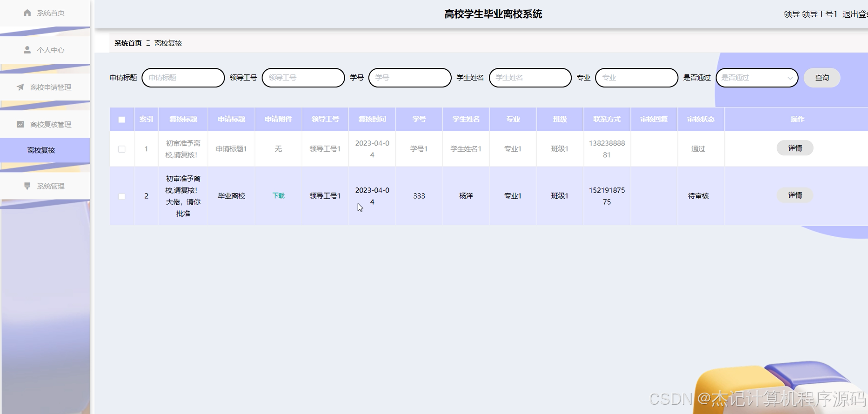Focus the 学生姓名 input field
This screenshot has width=868, height=414.
[530, 78]
